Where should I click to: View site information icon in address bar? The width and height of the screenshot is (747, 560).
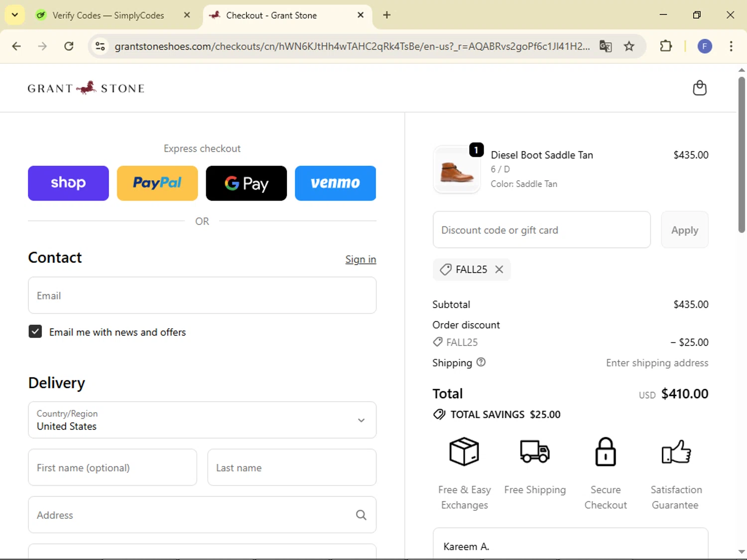[100, 46]
